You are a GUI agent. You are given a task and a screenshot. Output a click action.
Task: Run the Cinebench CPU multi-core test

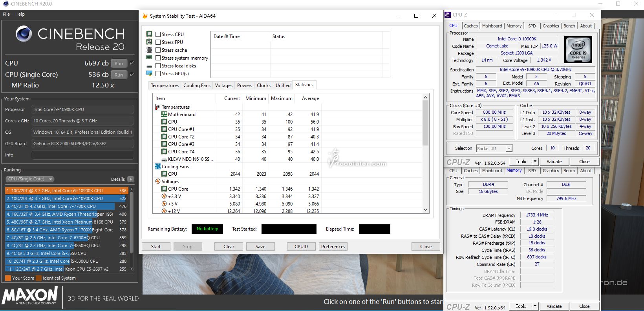click(119, 64)
